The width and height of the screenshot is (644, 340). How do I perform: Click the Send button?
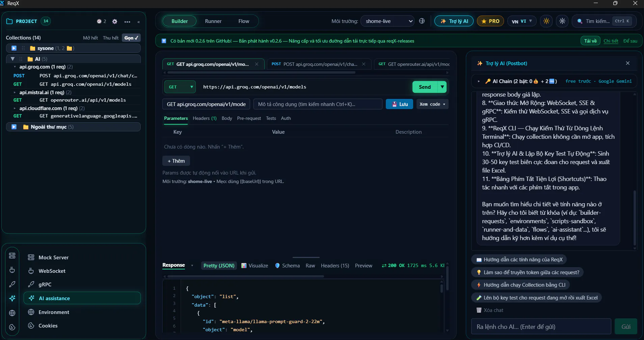pos(425,87)
